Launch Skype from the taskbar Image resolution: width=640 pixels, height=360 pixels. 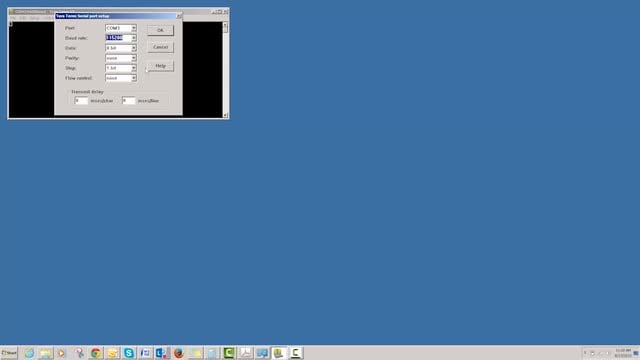click(129, 353)
